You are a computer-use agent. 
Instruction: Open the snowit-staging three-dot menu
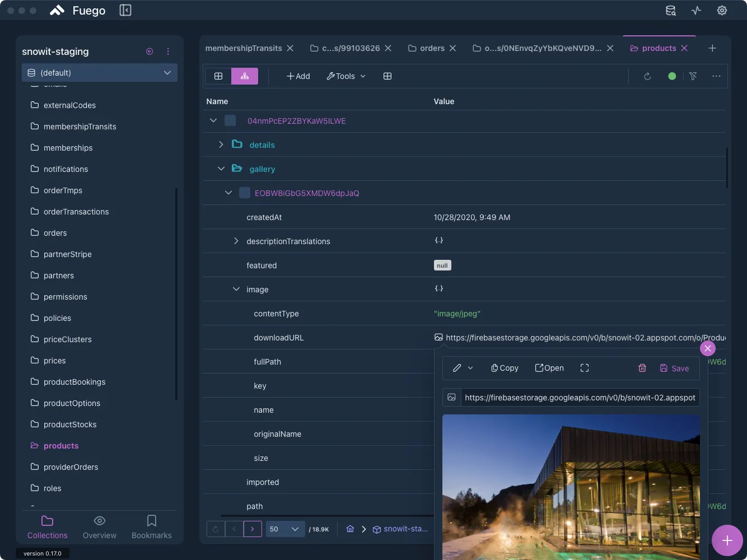(168, 52)
